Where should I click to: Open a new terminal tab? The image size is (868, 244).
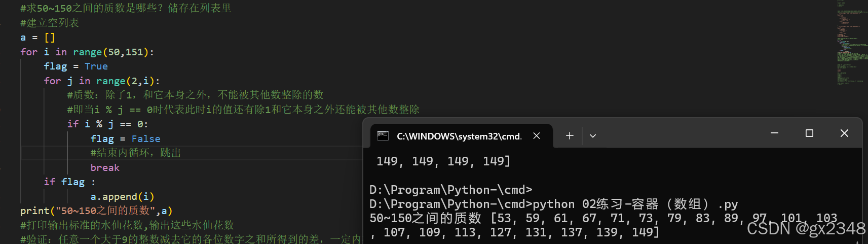570,136
